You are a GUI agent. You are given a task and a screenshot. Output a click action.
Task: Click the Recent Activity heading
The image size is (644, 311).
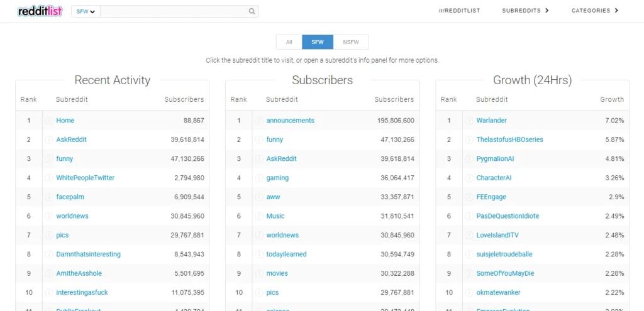coord(113,80)
